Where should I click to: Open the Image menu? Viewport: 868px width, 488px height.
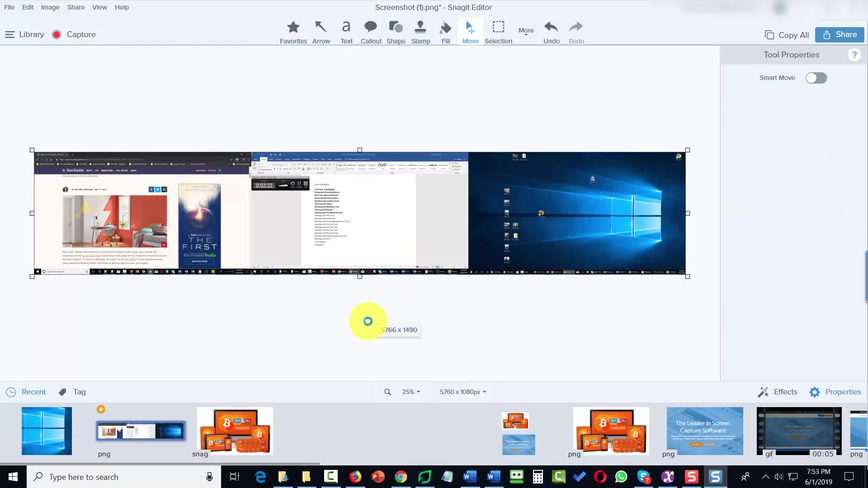pyautogui.click(x=50, y=7)
